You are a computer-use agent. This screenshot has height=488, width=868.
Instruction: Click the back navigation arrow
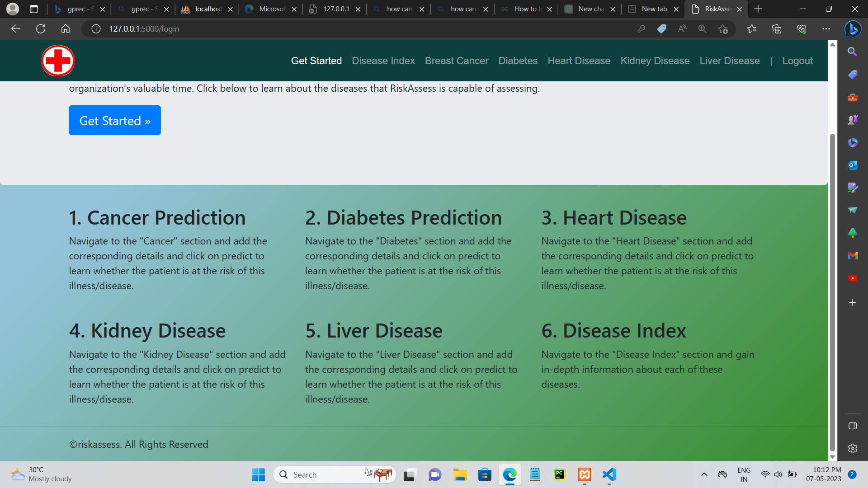pyautogui.click(x=16, y=29)
